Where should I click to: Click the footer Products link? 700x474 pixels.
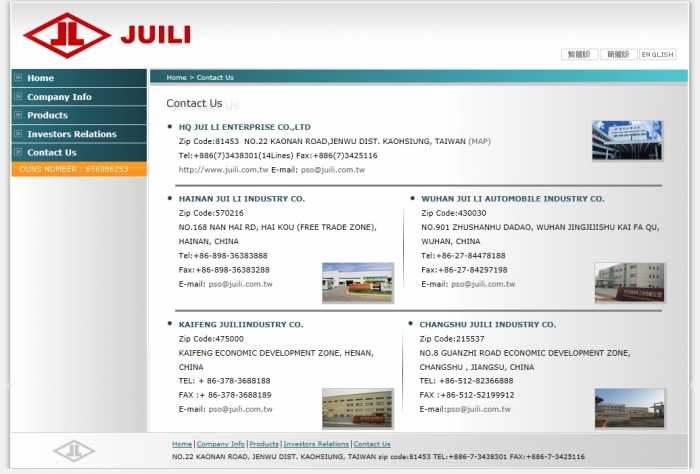[264, 444]
